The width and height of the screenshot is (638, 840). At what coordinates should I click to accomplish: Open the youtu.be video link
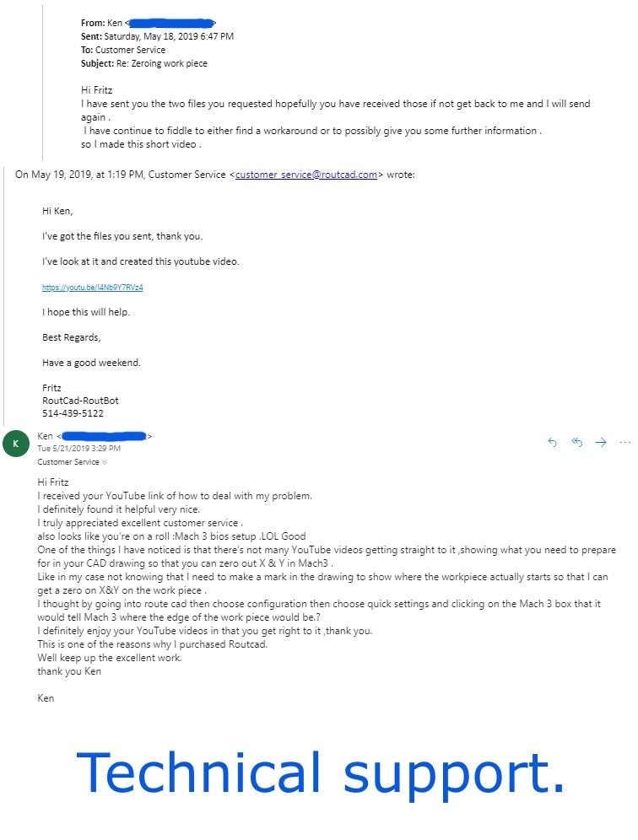pyautogui.click(x=93, y=287)
